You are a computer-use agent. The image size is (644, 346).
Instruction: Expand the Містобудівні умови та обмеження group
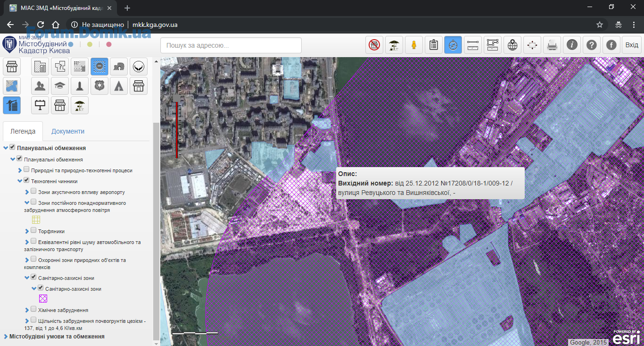click(x=6, y=337)
